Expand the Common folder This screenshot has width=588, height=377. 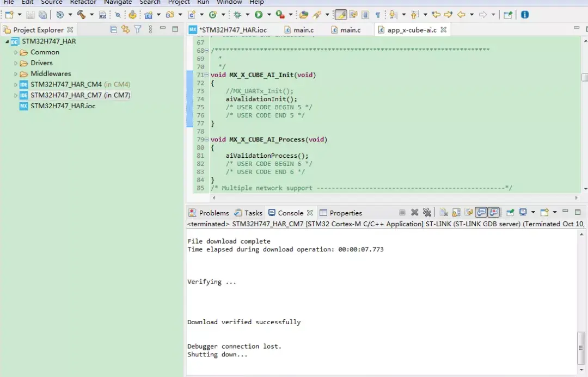pos(15,52)
